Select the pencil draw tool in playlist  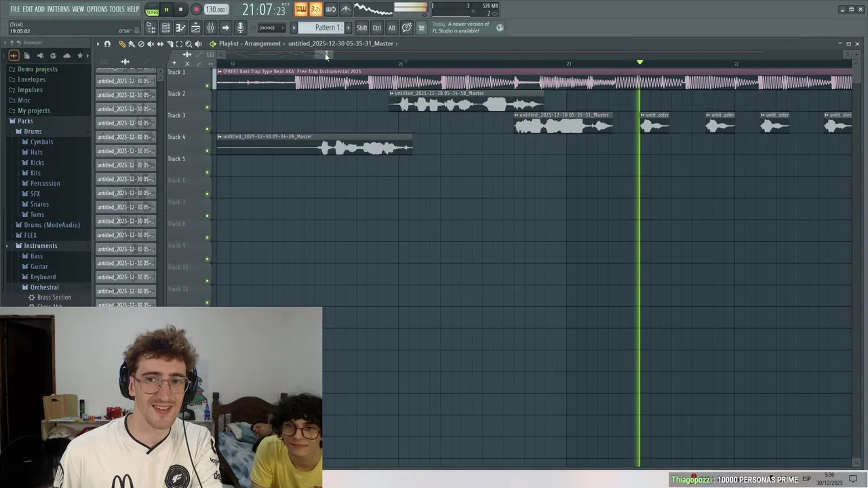tap(122, 44)
